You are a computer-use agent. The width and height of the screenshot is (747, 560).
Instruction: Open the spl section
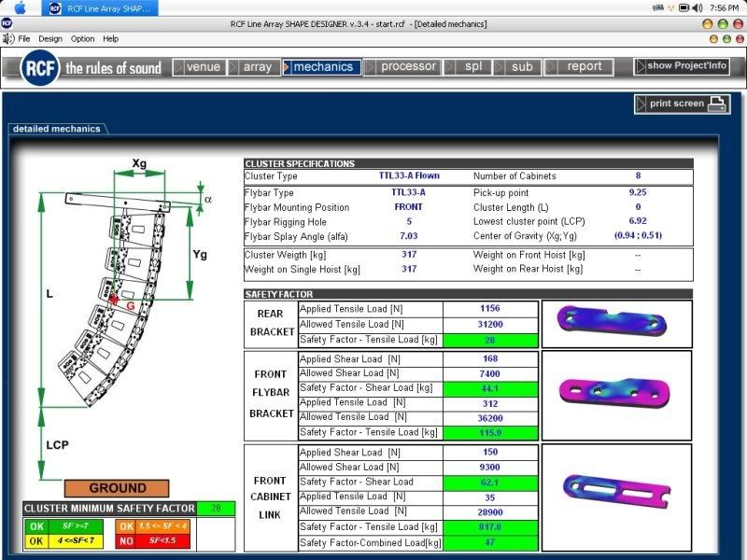click(x=468, y=67)
